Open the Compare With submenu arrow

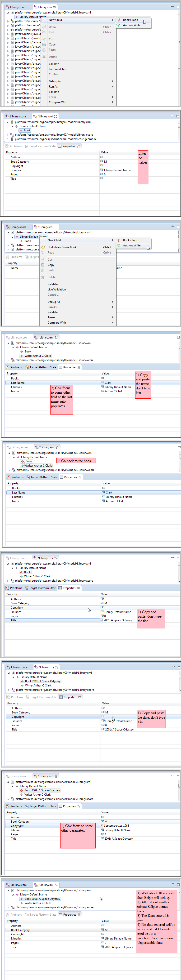(112, 102)
